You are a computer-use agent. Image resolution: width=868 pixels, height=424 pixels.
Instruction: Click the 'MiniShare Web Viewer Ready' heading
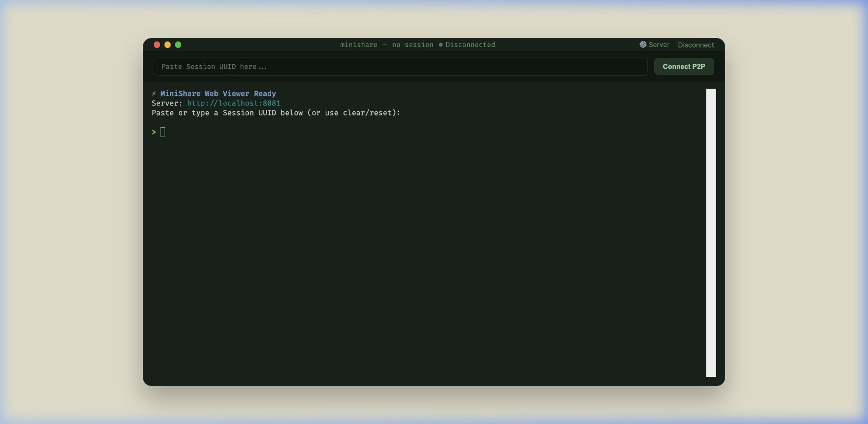(218, 94)
